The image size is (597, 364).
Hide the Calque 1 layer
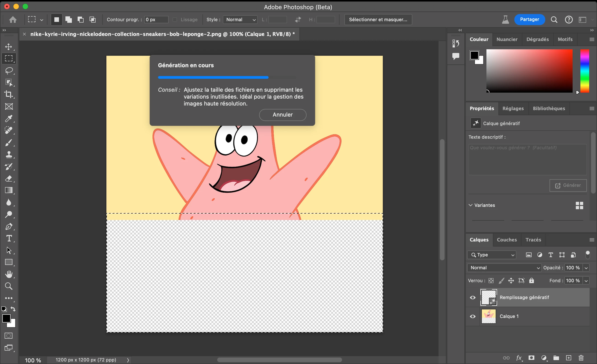472,316
